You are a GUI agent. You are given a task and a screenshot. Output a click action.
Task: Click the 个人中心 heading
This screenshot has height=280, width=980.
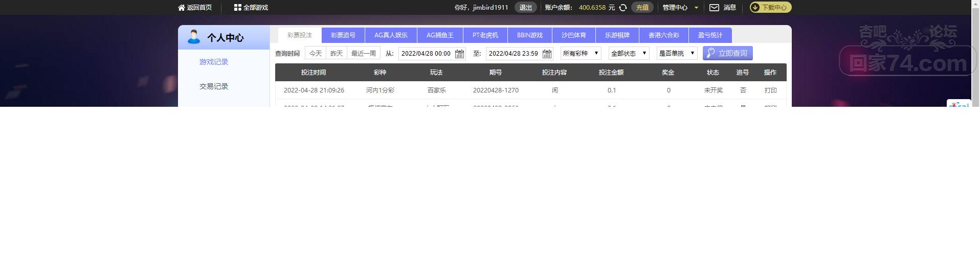click(226, 38)
